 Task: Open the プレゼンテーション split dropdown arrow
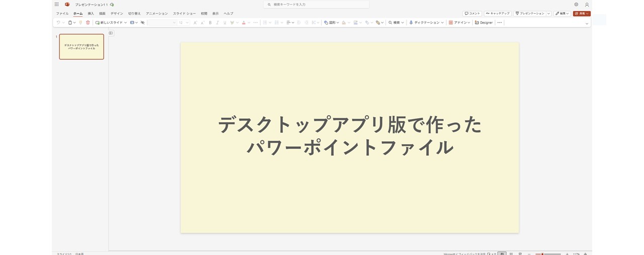pyautogui.click(x=548, y=14)
